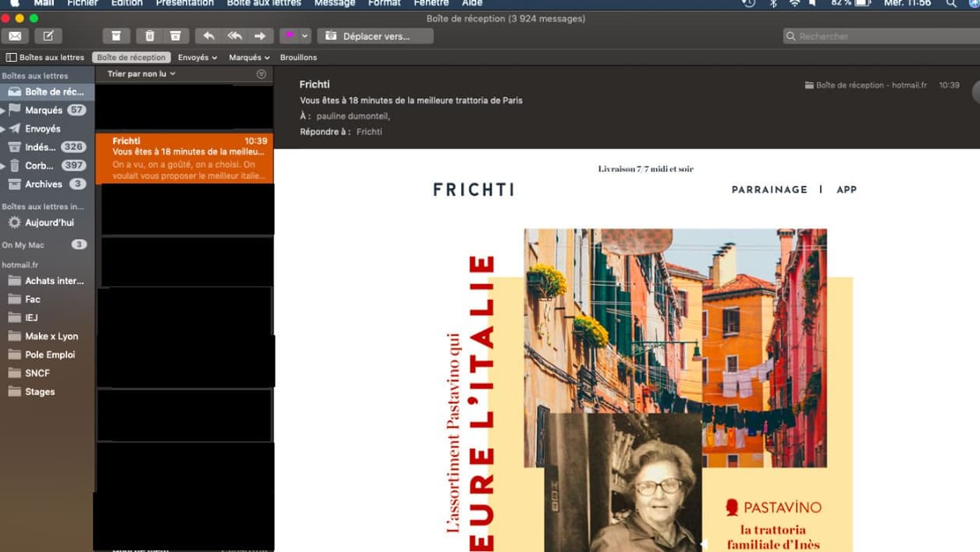Click the Italy street collage image
This screenshot has width=980, height=552.
[675, 347]
